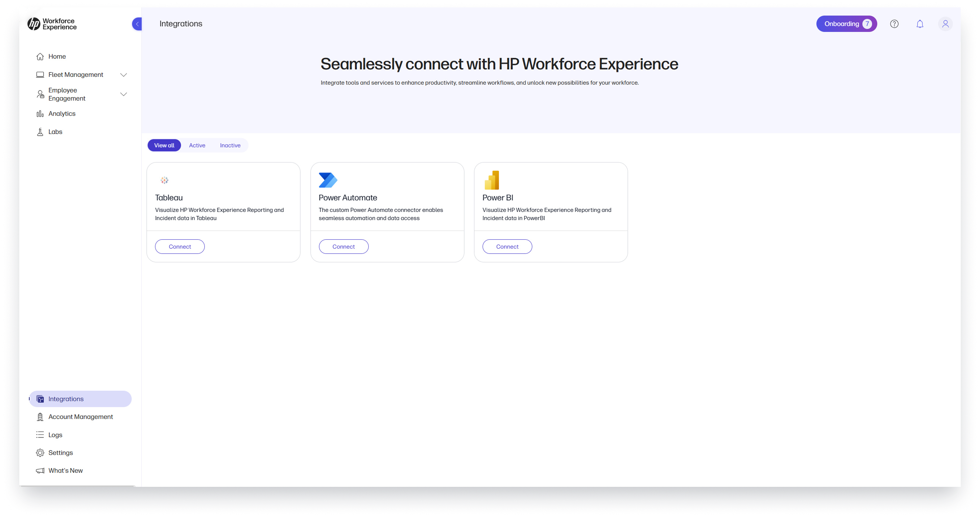The width and height of the screenshot is (980, 518).
Task: Connect Power Automate integration
Action: 343,246
